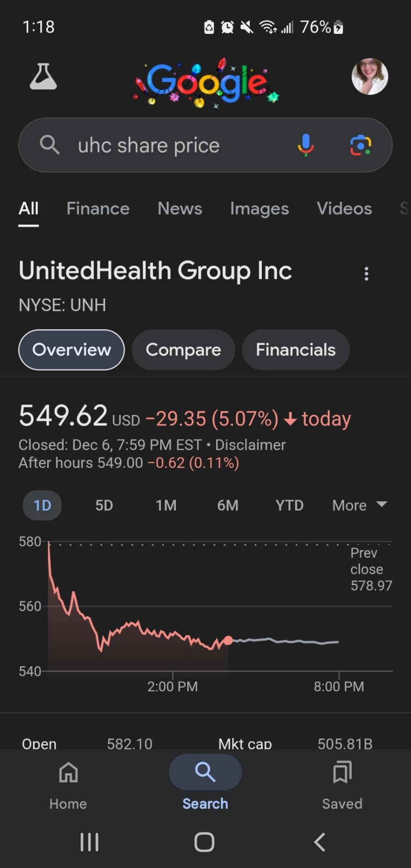The width and height of the screenshot is (411, 868).
Task: Open Google Lens camera search
Action: 360,145
